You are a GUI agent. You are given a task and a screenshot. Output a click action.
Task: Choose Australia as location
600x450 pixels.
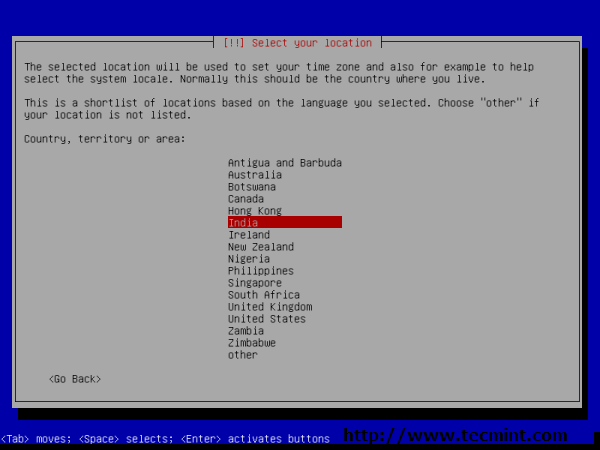coord(255,175)
